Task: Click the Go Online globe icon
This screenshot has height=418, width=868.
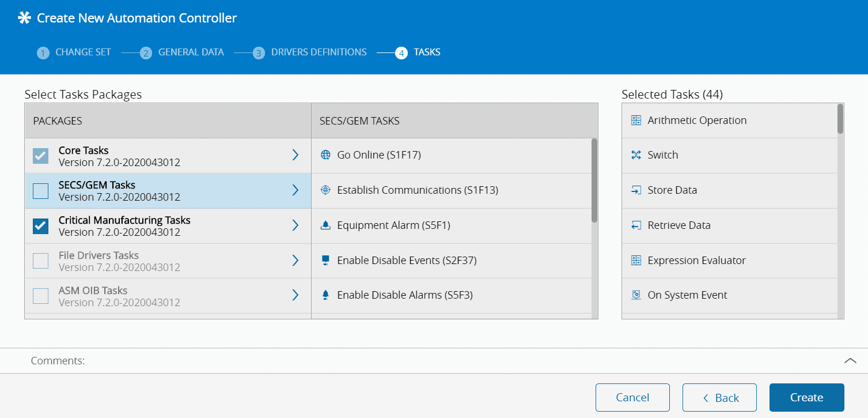Action: pos(325,155)
